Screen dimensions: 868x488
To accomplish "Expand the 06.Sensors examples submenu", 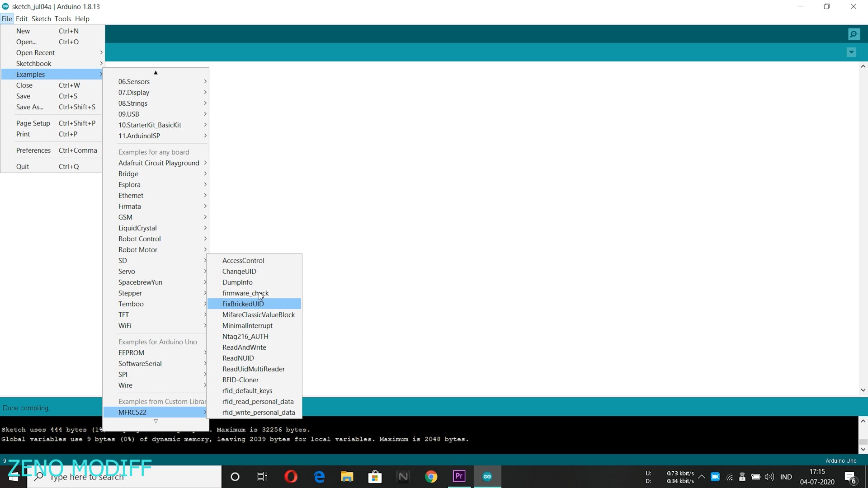I will tap(156, 82).
